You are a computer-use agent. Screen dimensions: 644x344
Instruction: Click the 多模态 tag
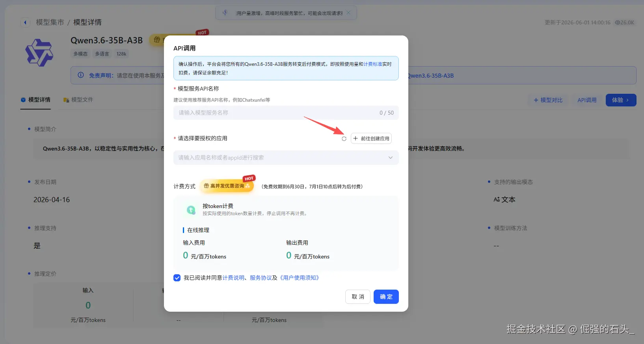click(80, 54)
